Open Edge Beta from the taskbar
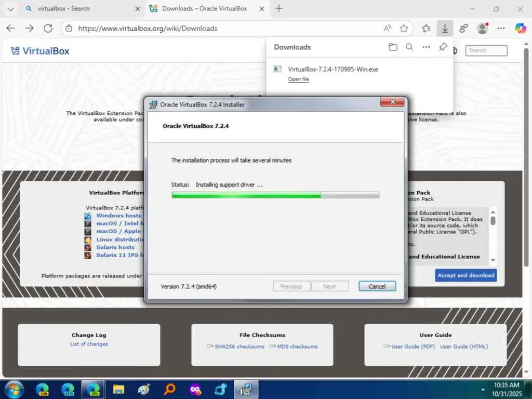The image size is (532, 399). [x=68, y=390]
